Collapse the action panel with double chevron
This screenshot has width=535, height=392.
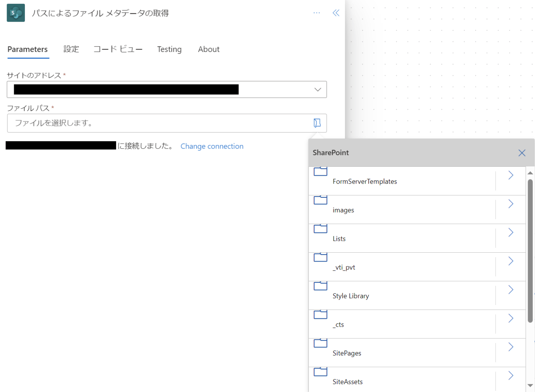[x=336, y=13]
